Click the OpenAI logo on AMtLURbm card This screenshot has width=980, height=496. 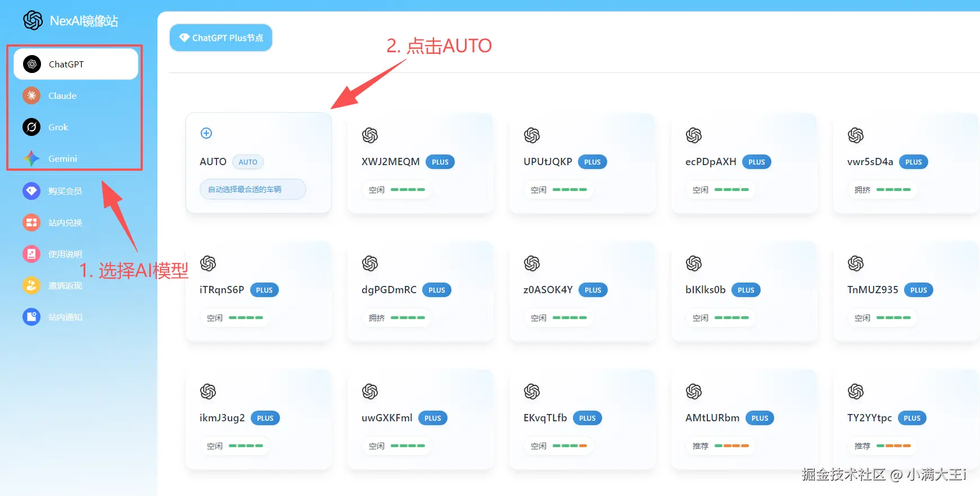(694, 392)
